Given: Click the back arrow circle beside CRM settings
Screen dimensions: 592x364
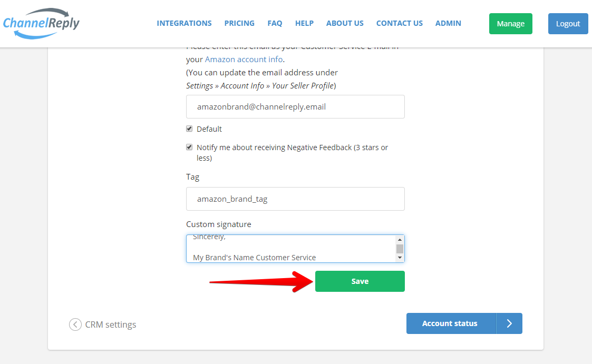Looking at the screenshot, I should pyautogui.click(x=75, y=324).
